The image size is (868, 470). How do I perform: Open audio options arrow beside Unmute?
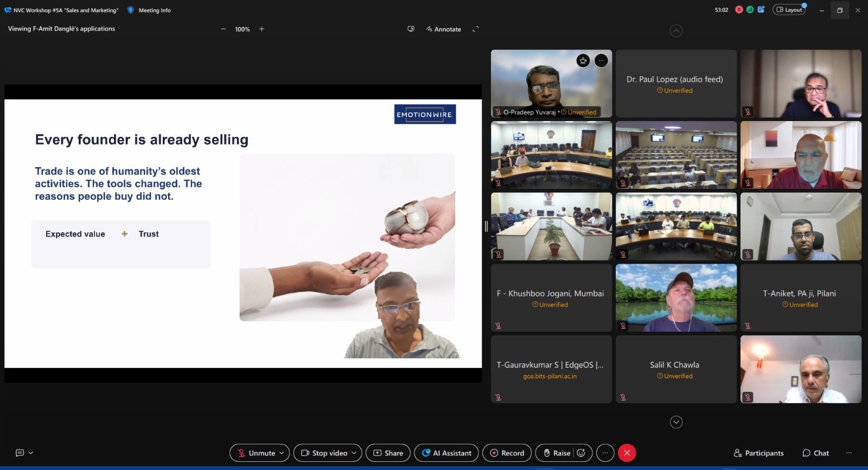[x=282, y=453]
